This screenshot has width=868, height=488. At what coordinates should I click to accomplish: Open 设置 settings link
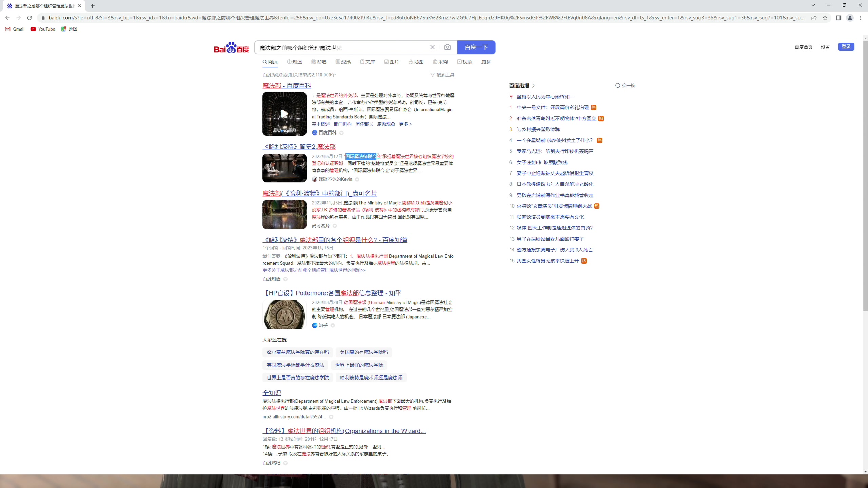(x=825, y=47)
